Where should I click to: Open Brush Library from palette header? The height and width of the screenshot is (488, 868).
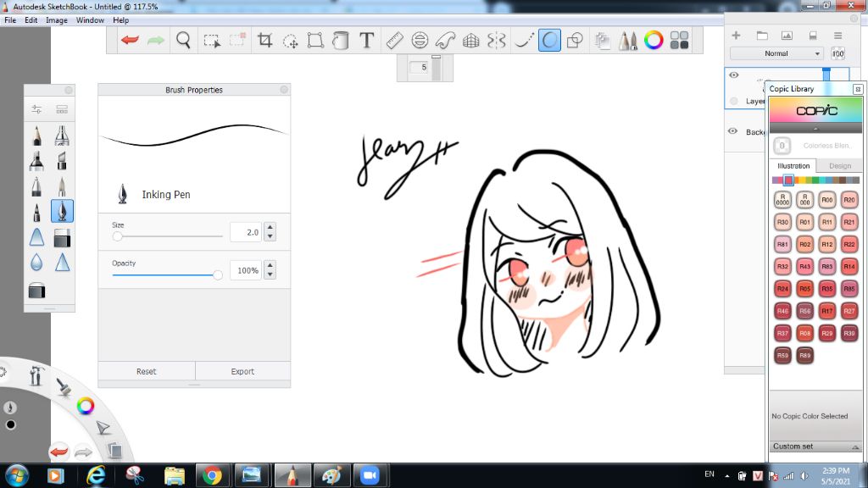[62, 109]
